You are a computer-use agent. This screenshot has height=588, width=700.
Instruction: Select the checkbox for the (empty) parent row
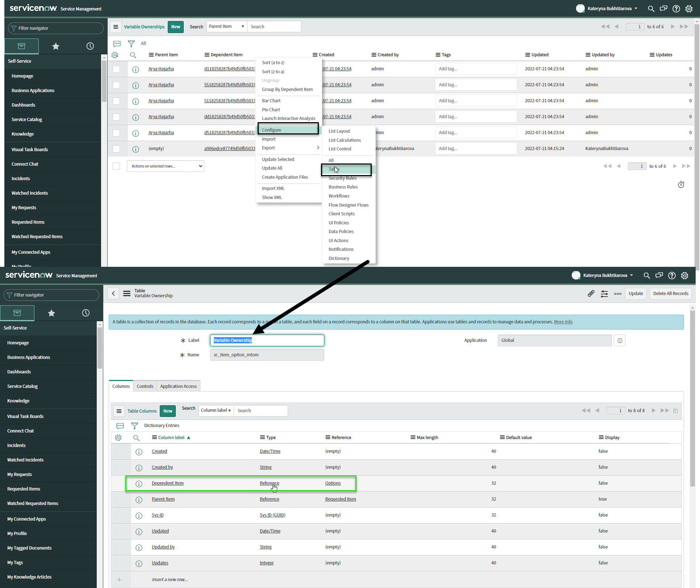coord(116,149)
